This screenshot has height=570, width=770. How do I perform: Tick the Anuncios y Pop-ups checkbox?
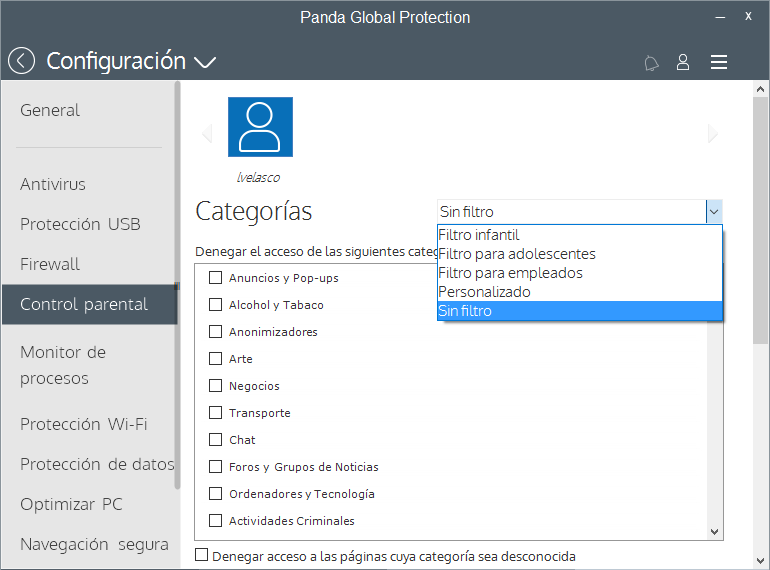point(216,278)
